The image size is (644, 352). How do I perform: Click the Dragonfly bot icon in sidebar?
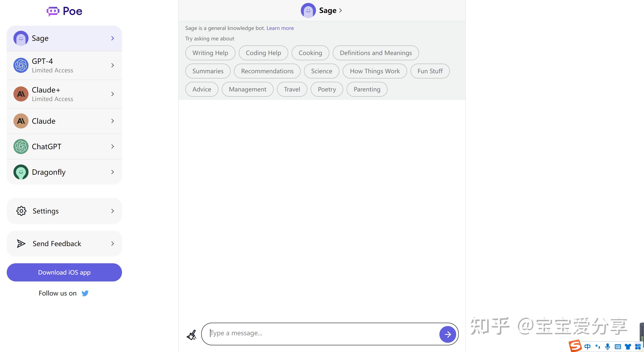(21, 172)
